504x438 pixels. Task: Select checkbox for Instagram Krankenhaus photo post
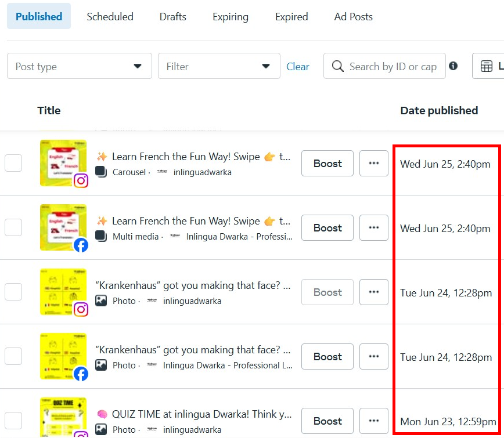(13, 292)
